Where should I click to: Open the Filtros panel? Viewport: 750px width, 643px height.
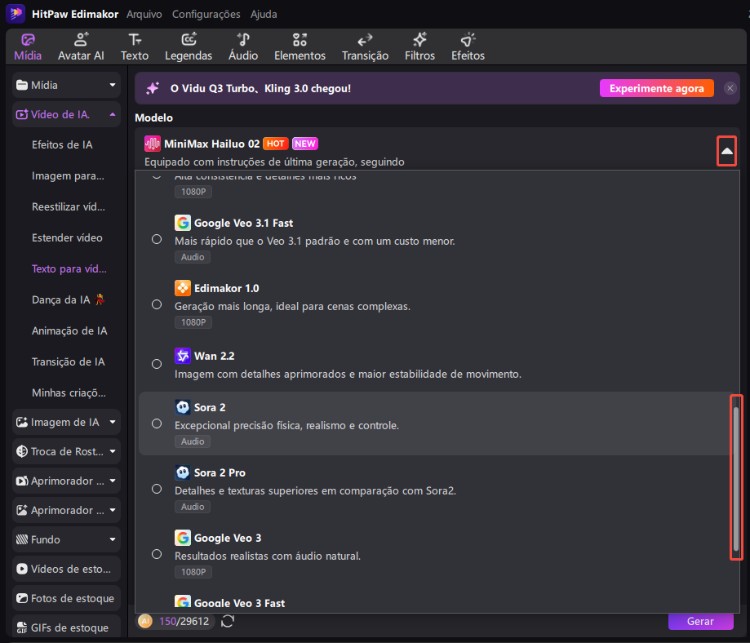click(420, 47)
